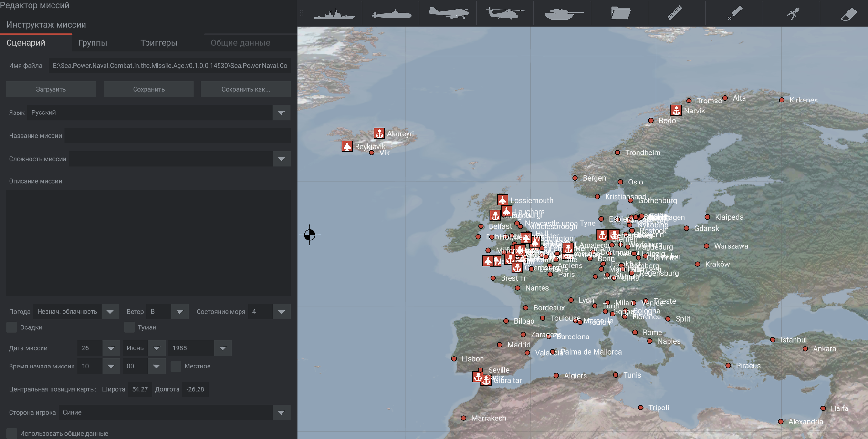This screenshot has height=439, width=868.
Task: Open the mission day dropdown showing 26
Action: (111, 348)
